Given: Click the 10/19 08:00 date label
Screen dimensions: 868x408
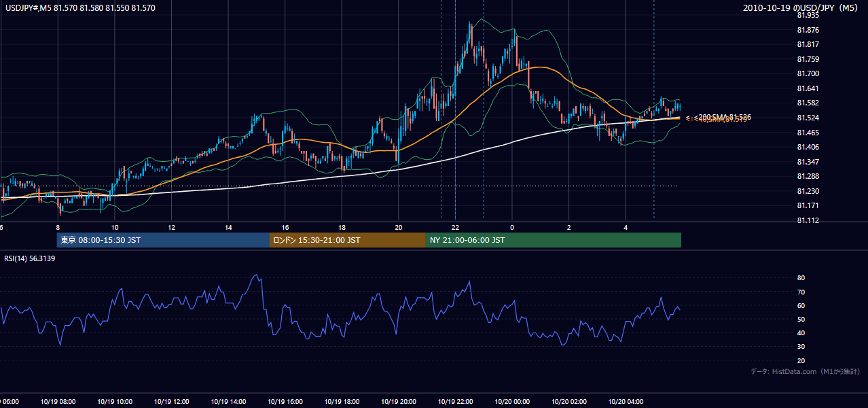Looking at the screenshot, I should [58, 402].
